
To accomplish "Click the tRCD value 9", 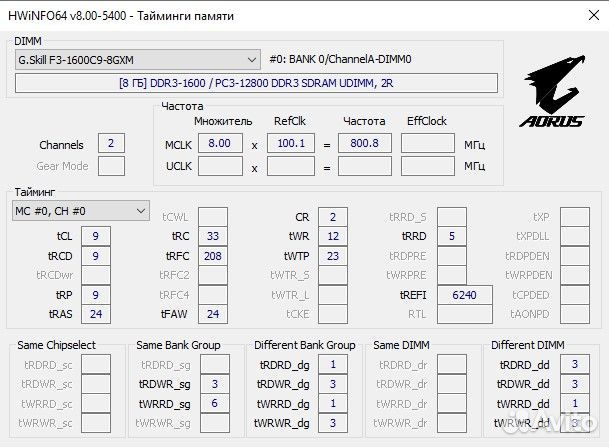I will point(96,256).
